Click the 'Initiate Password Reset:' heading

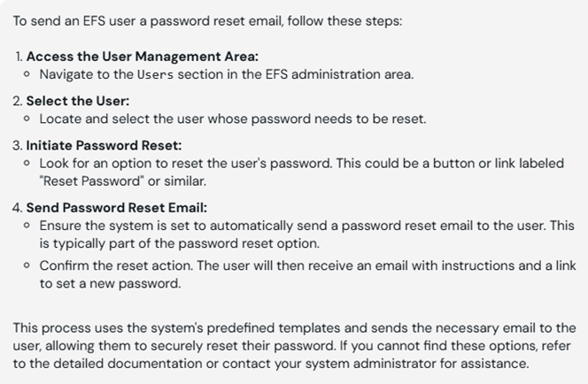(x=104, y=146)
